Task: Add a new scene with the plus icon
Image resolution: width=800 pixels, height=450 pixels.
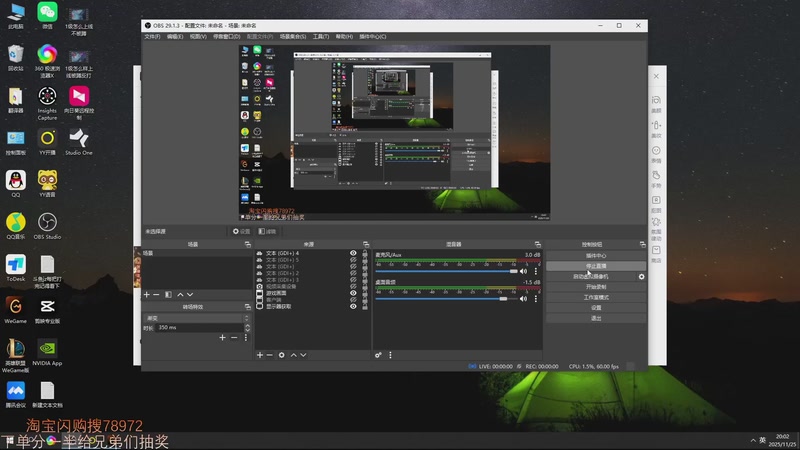Action: click(147, 294)
